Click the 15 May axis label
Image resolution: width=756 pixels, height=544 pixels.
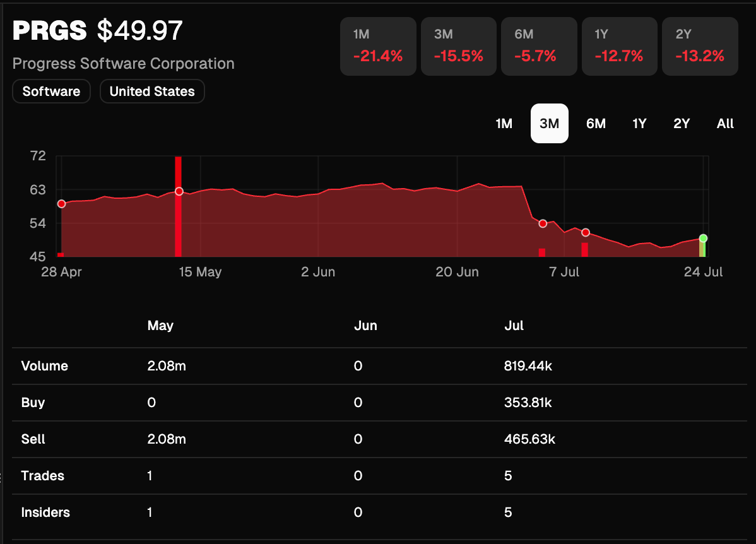[200, 272]
